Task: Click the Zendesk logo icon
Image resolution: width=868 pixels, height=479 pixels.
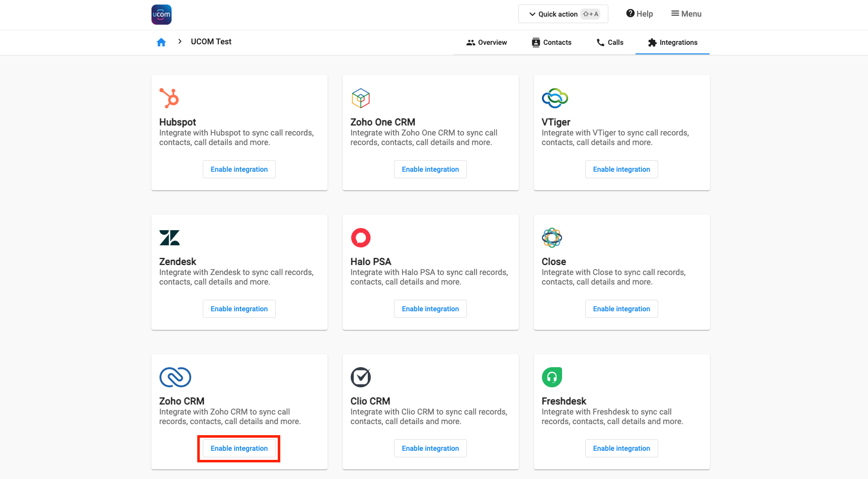Action: (x=170, y=238)
